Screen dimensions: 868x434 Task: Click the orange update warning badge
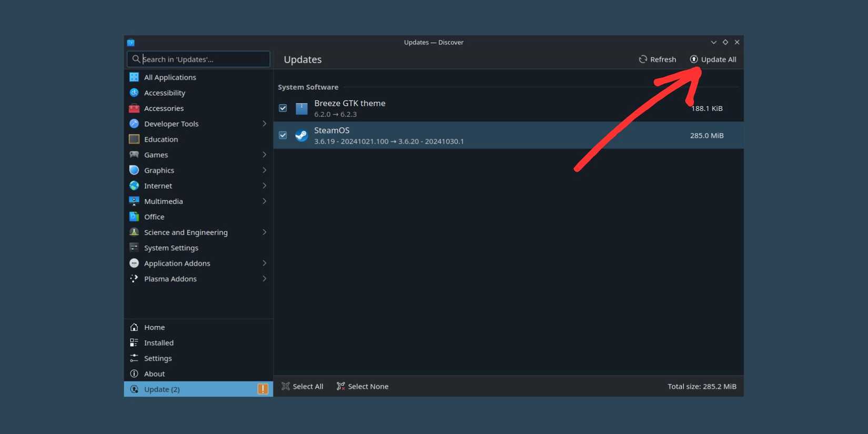tap(263, 389)
